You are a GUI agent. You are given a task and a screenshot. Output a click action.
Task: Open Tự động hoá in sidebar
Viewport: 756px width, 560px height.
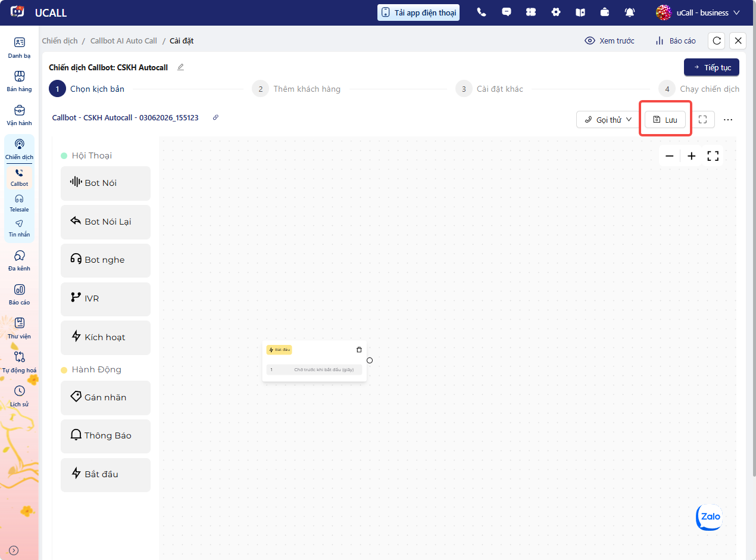coord(19,363)
